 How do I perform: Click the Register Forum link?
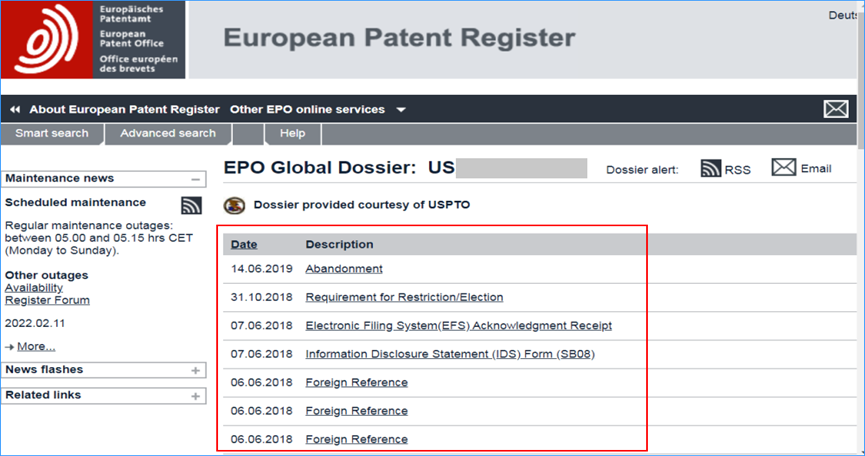[47, 301]
